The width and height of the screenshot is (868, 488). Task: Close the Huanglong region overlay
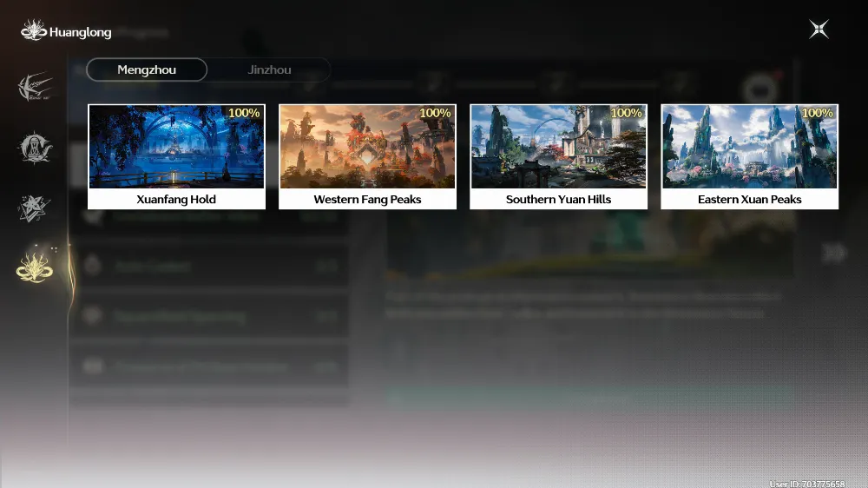819,30
